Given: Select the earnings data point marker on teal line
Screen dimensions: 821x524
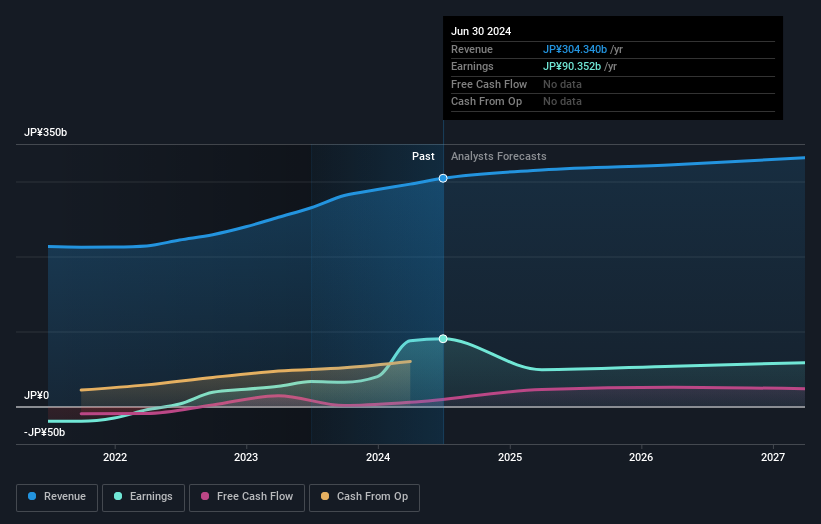Looking at the screenshot, I should click(x=443, y=339).
